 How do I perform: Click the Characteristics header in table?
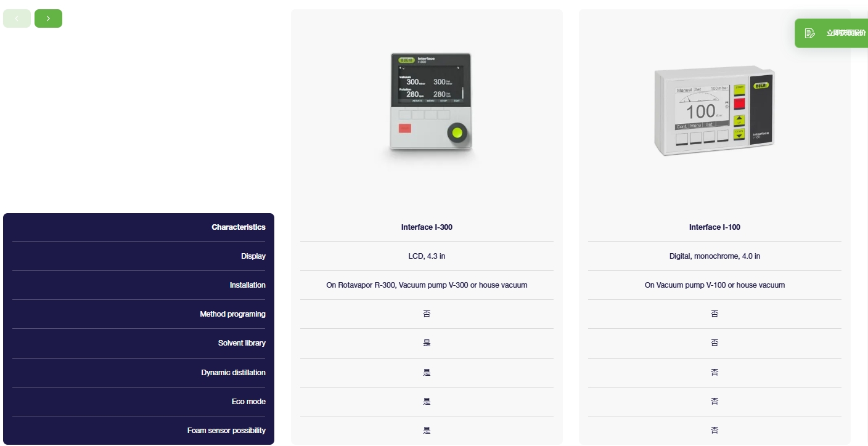point(238,227)
